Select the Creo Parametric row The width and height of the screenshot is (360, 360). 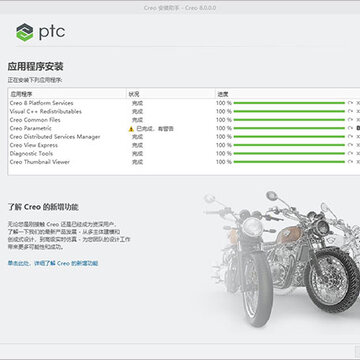click(184, 128)
